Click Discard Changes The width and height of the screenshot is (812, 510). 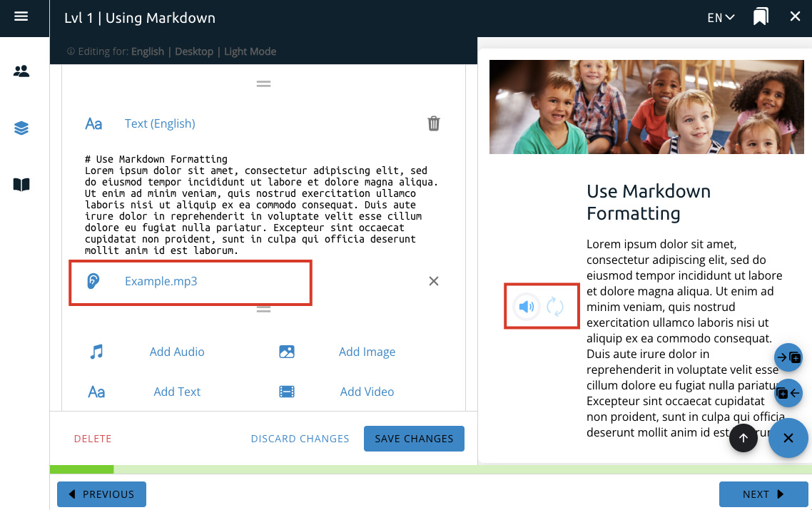click(300, 439)
